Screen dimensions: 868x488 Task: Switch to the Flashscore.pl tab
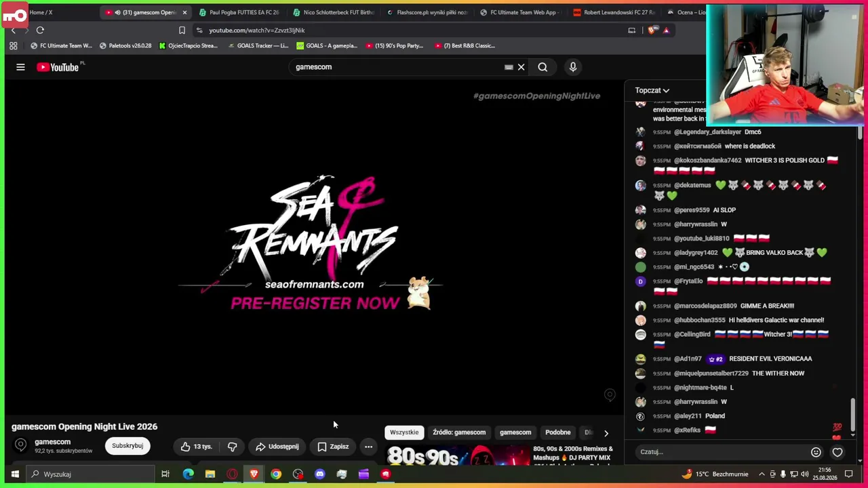(427, 12)
